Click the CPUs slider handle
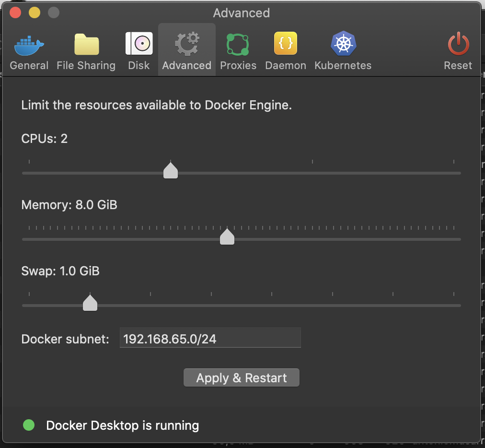The image size is (485, 448). (x=171, y=170)
